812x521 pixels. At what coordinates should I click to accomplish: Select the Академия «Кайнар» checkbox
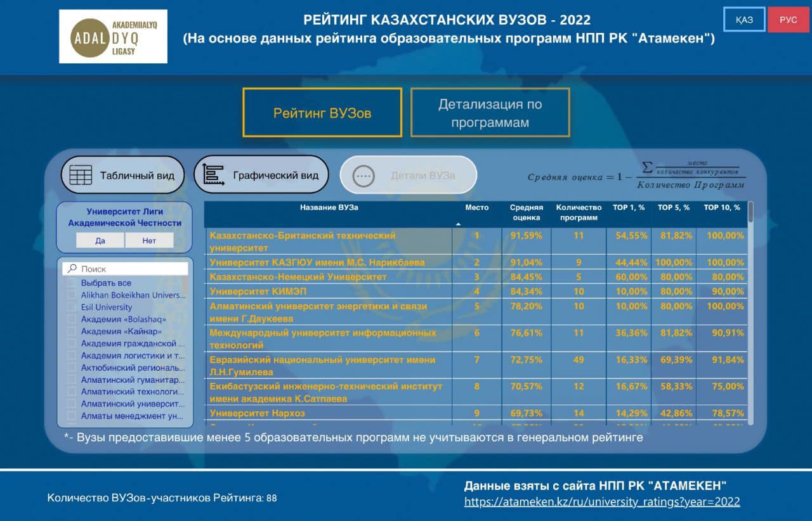tap(72, 331)
